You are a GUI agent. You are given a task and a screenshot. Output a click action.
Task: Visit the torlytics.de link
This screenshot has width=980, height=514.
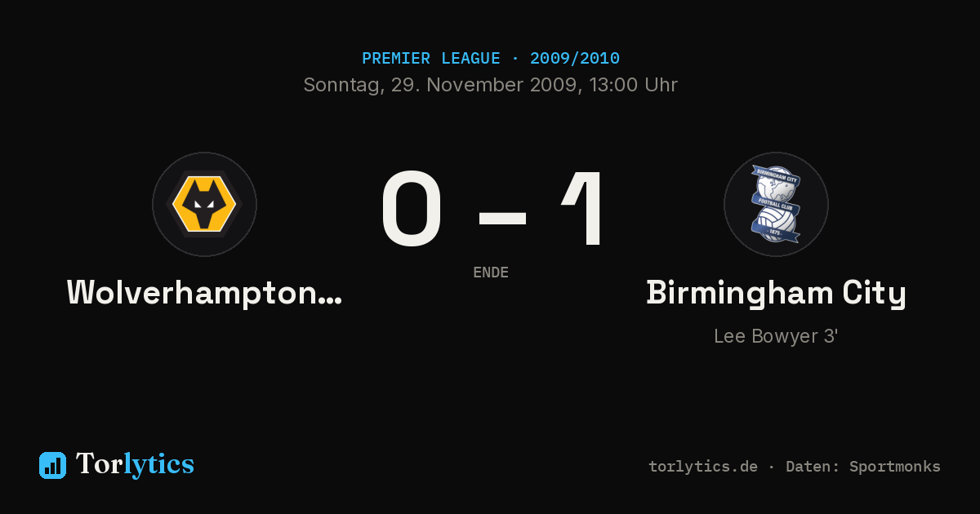point(703,467)
